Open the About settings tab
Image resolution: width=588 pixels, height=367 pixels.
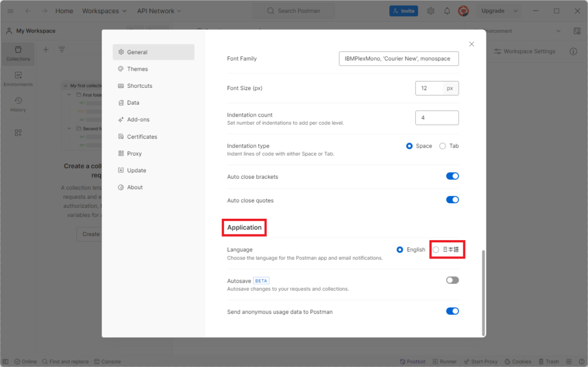tap(153, 187)
